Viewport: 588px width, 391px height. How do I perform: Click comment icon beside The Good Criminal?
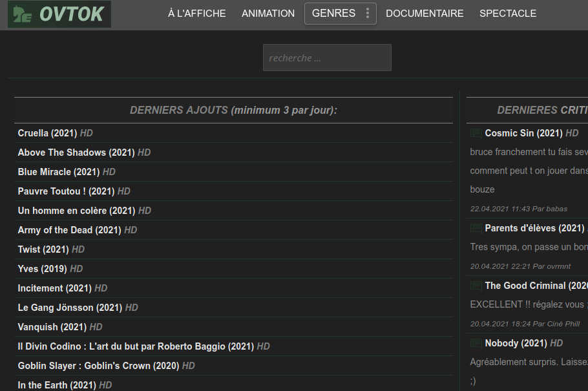pyautogui.click(x=476, y=286)
